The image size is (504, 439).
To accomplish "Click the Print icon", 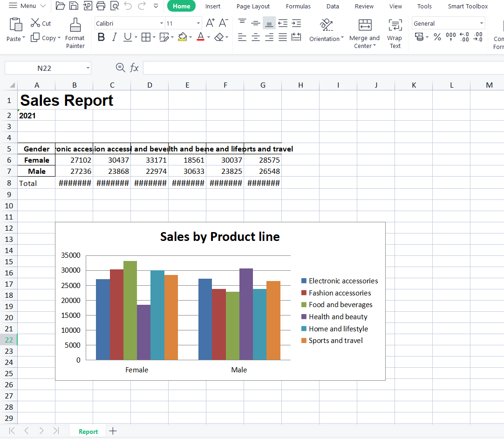I will (x=101, y=6).
